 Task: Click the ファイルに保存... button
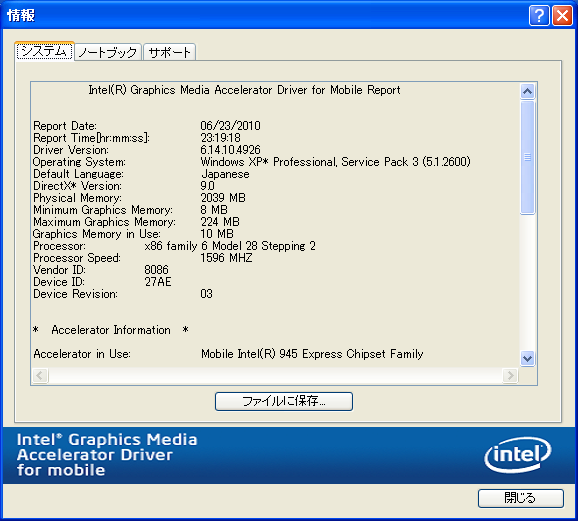[284, 401]
